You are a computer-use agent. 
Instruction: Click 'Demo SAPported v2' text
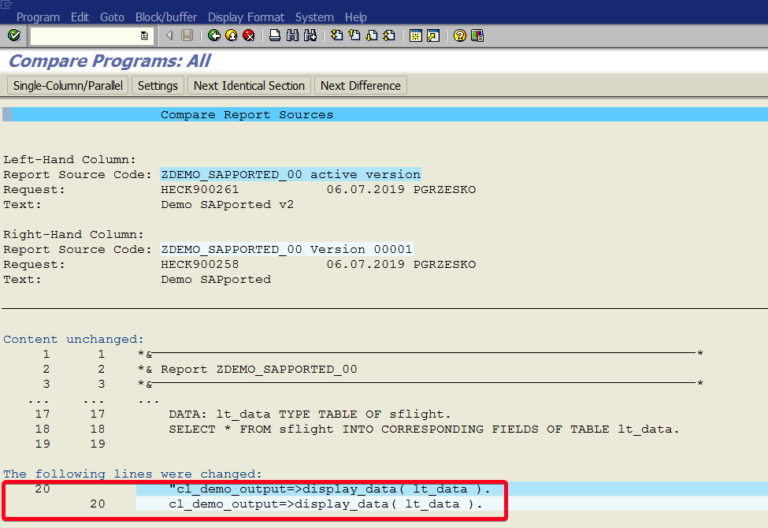227,205
